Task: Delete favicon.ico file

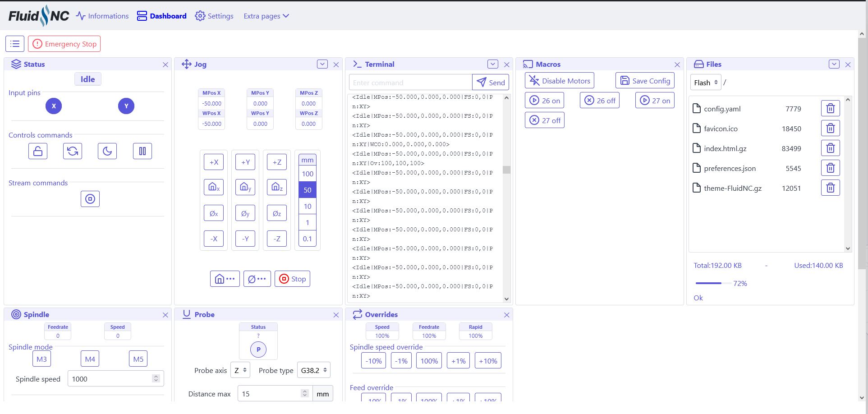Action: [x=831, y=129]
